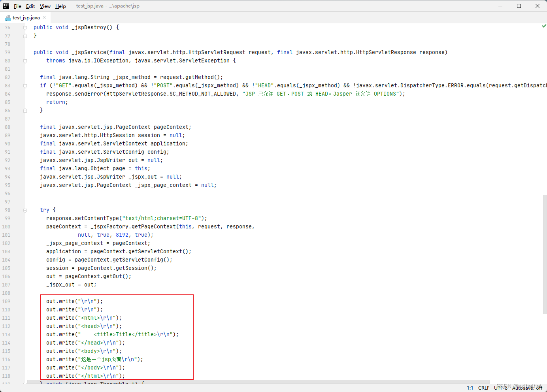Click the 1:1 caret position in status bar

click(470, 388)
